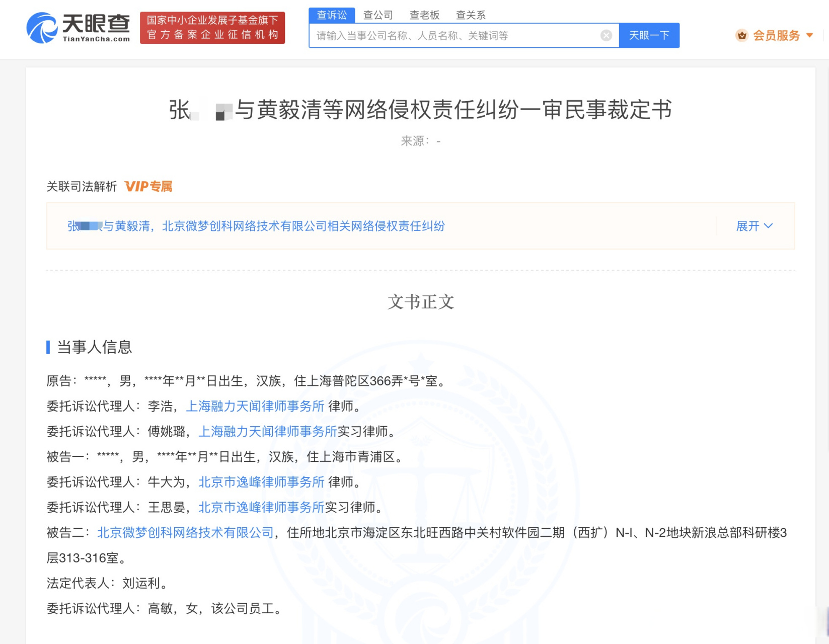Image resolution: width=829 pixels, height=644 pixels.
Task: Click the 来源 source line
Action: click(x=421, y=141)
